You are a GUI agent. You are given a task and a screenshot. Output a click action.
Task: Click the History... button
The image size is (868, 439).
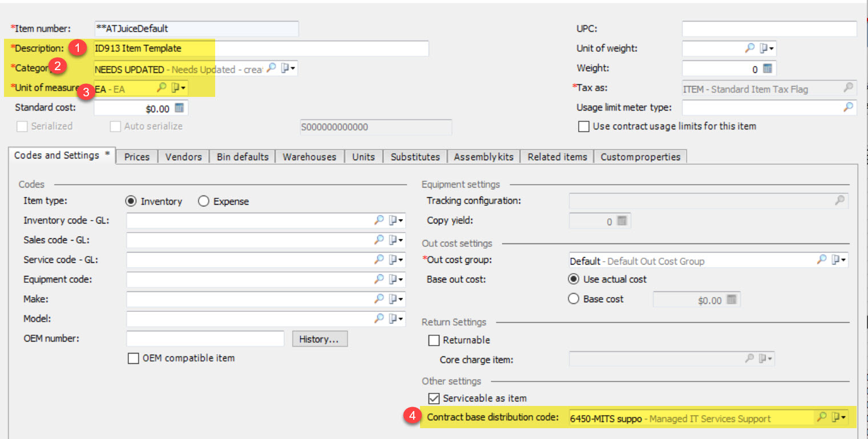[x=319, y=339]
